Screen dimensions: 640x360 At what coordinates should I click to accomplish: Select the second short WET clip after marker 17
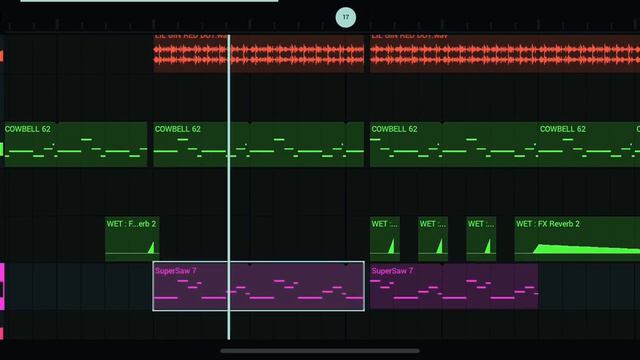[433, 239]
